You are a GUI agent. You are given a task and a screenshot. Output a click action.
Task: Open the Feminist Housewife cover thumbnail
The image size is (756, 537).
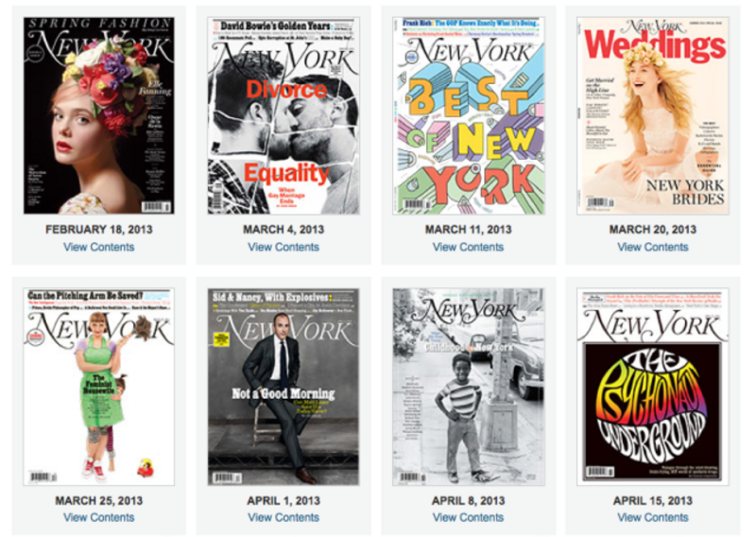[99, 387]
